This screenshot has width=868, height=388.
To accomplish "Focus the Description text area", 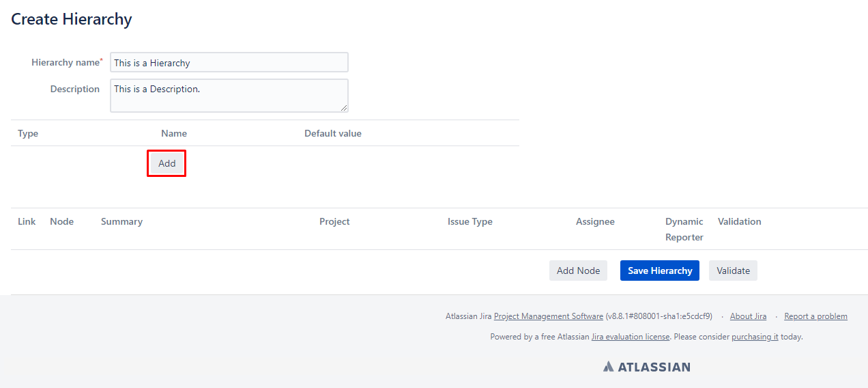I will click(x=229, y=95).
